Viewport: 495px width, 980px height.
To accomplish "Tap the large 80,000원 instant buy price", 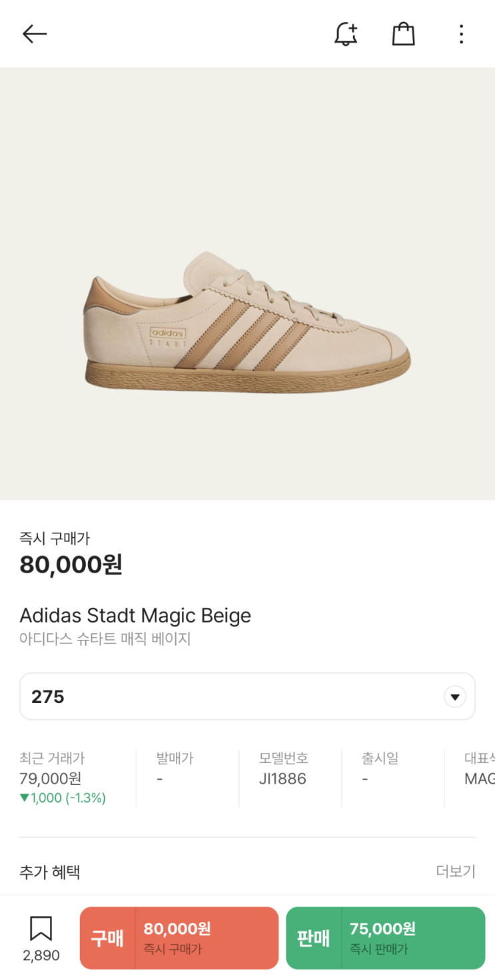I will pos(71,565).
